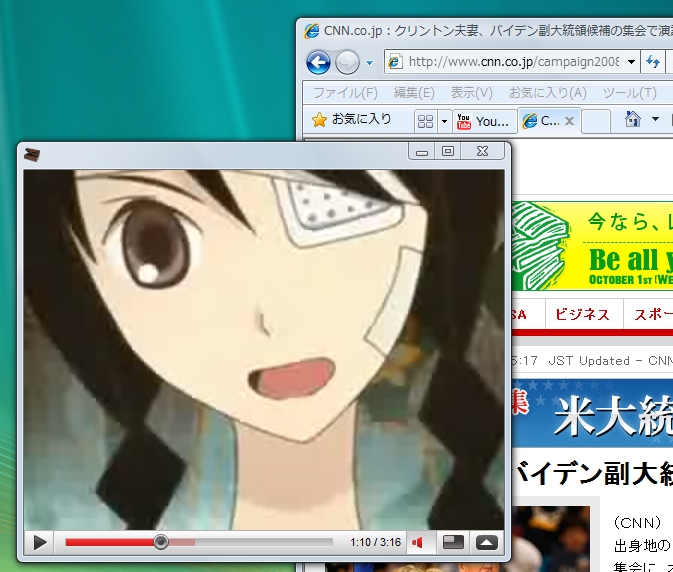
Task: Close the video player window
Action: coord(482,151)
